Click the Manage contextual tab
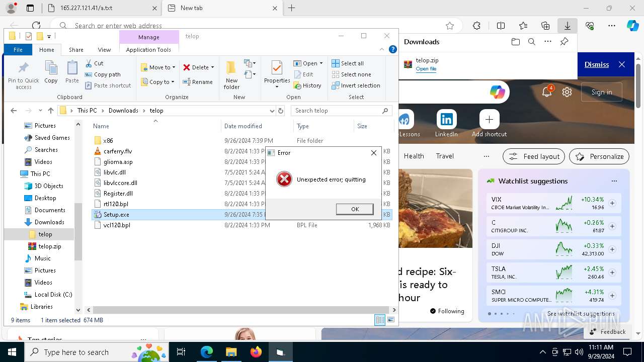This screenshot has height=362, width=644. coord(149,37)
